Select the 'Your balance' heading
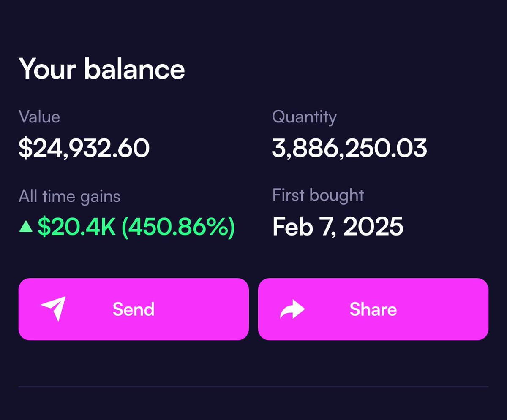507x420 pixels. pos(102,69)
